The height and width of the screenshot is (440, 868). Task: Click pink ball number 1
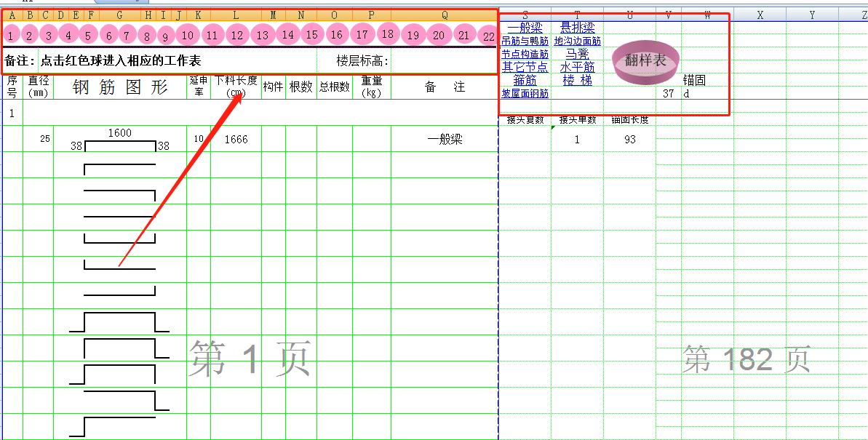(11, 35)
